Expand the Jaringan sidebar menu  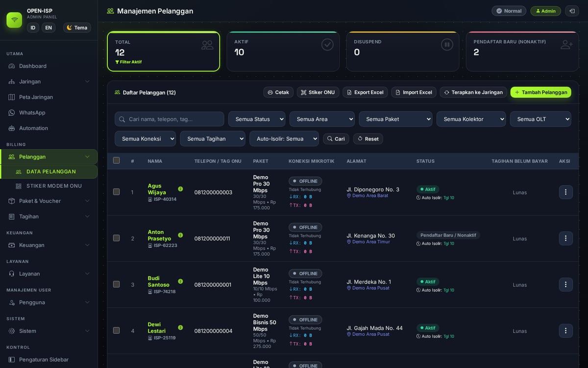coord(49,81)
